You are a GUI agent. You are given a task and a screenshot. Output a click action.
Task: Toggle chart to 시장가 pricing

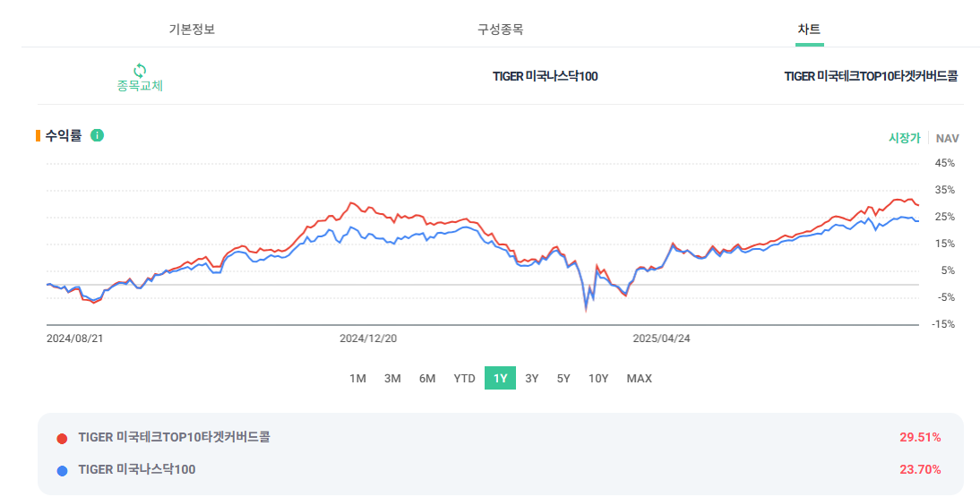click(x=905, y=138)
